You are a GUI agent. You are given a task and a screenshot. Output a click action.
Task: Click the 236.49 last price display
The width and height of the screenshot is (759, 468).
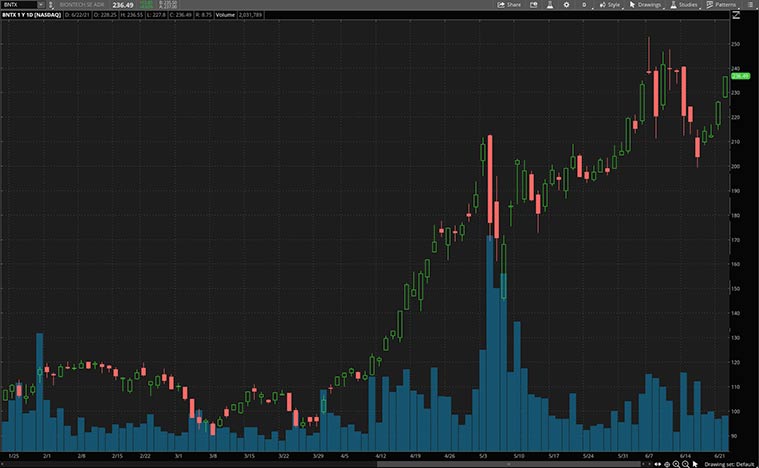[125, 5]
